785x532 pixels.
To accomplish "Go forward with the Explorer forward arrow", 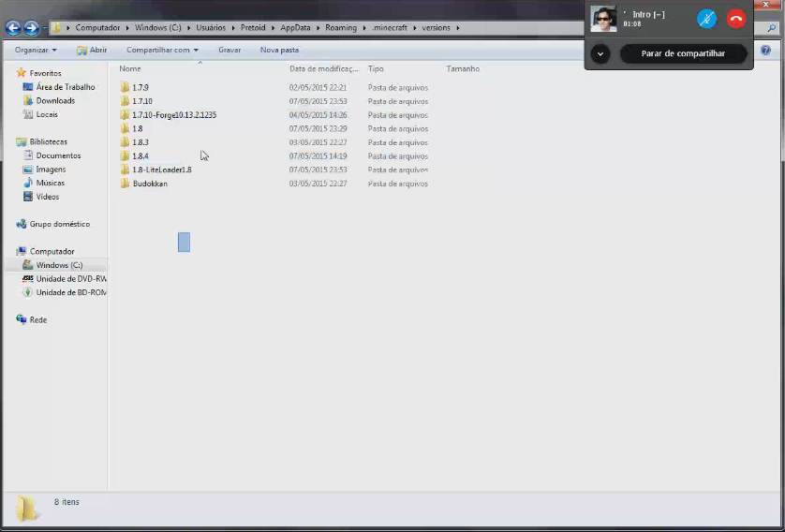I will [x=32, y=28].
